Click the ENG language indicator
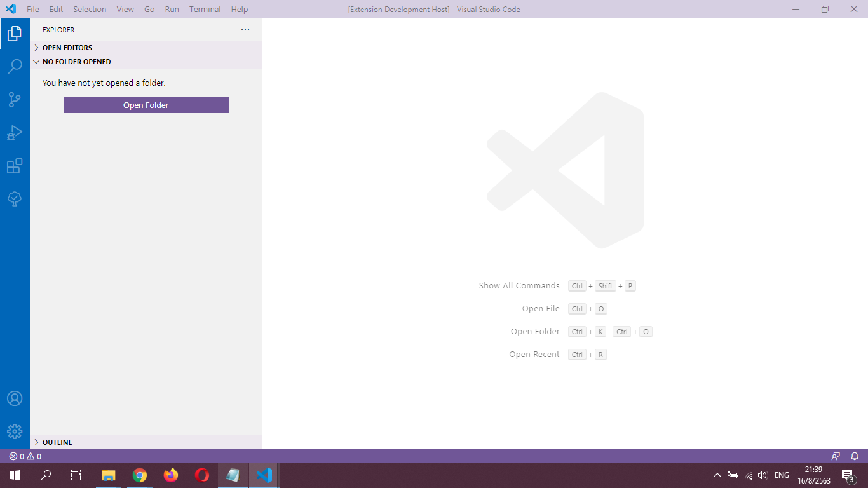The width and height of the screenshot is (868, 488). point(782,475)
